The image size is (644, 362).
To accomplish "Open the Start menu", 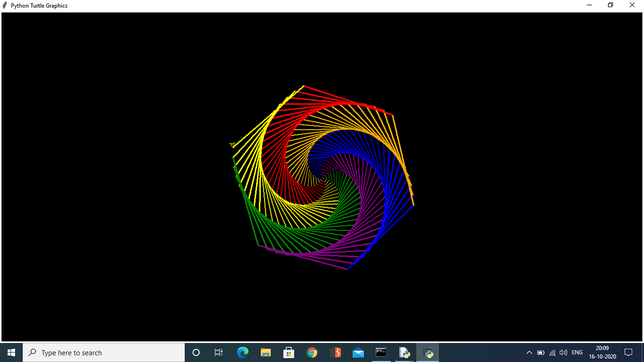I will (11, 353).
